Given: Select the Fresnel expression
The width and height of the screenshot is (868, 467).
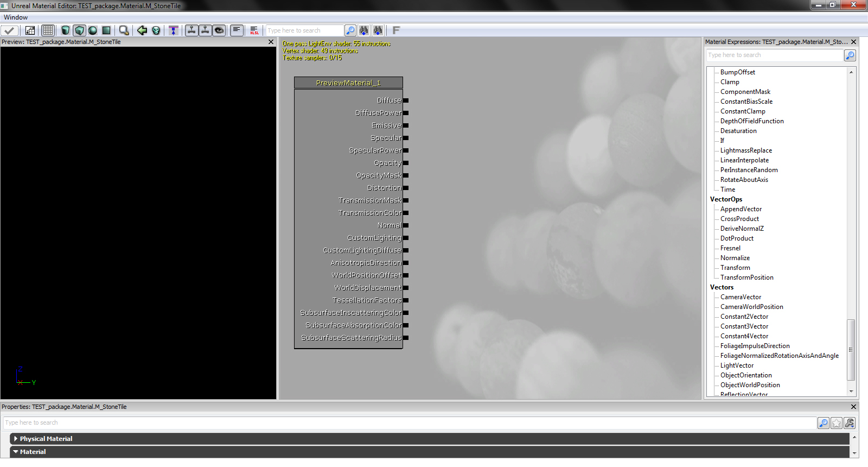Looking at the screenshot, I should click(730, 248).
